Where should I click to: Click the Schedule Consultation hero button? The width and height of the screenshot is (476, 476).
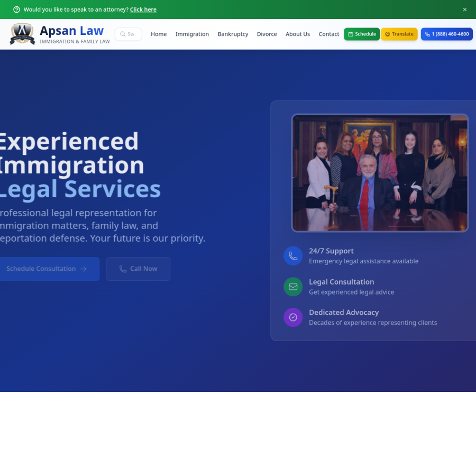coord(50,269)
